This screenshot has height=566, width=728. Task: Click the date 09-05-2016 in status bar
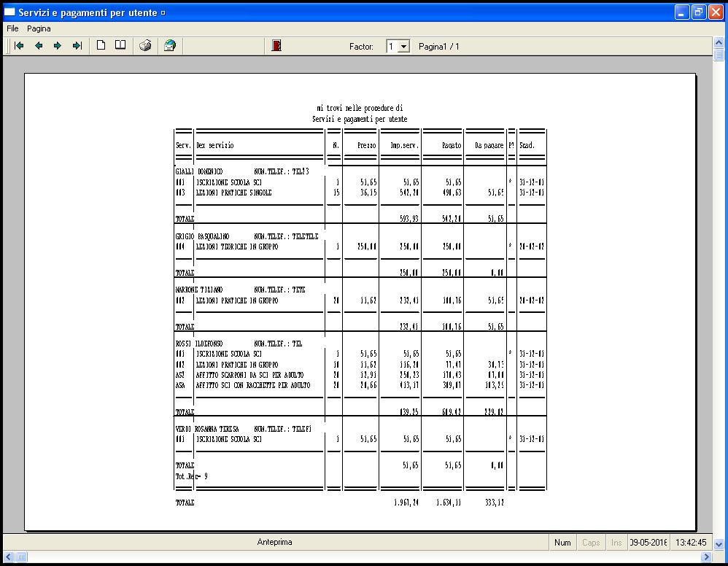648,543
